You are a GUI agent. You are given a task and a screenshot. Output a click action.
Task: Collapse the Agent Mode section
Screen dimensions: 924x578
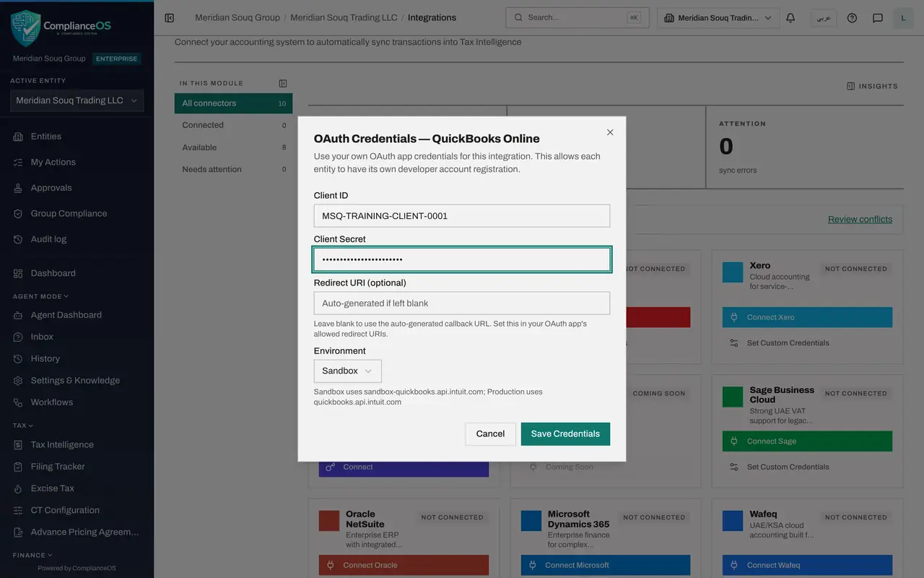tap(40, 296)
